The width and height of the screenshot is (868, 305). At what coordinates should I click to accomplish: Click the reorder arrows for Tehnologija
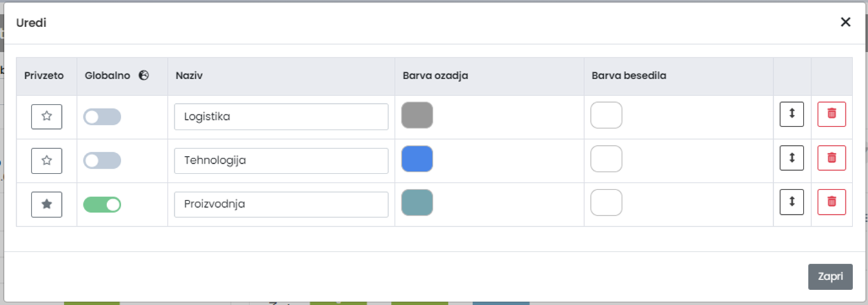pyautogui.click(x=791, y=158)
